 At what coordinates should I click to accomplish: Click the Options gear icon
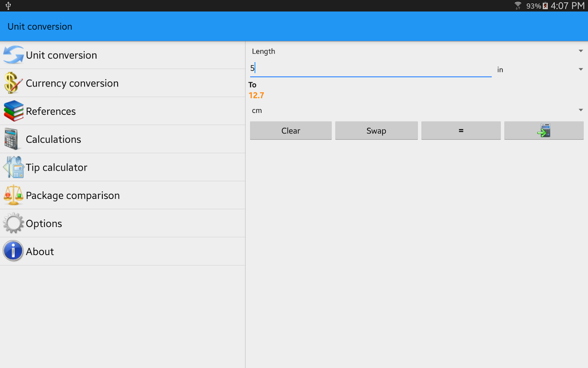[13, 223]
